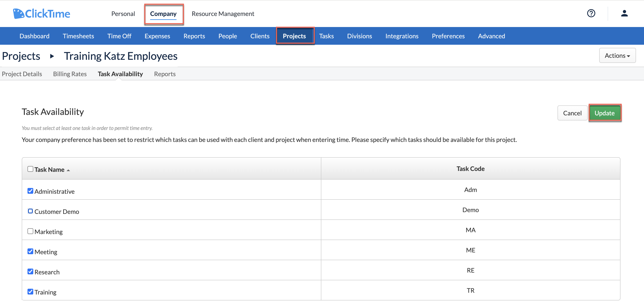The height and width of the screenshot is (306, 644).
Task: Click the green Update button
Action: point(605,113)
